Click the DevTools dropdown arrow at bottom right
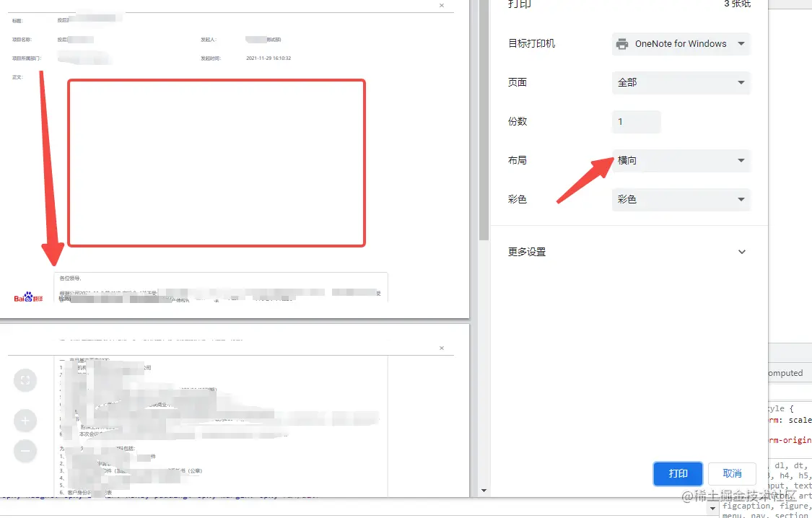This screenshot has height=518, width=812. [x=713, y=509]
